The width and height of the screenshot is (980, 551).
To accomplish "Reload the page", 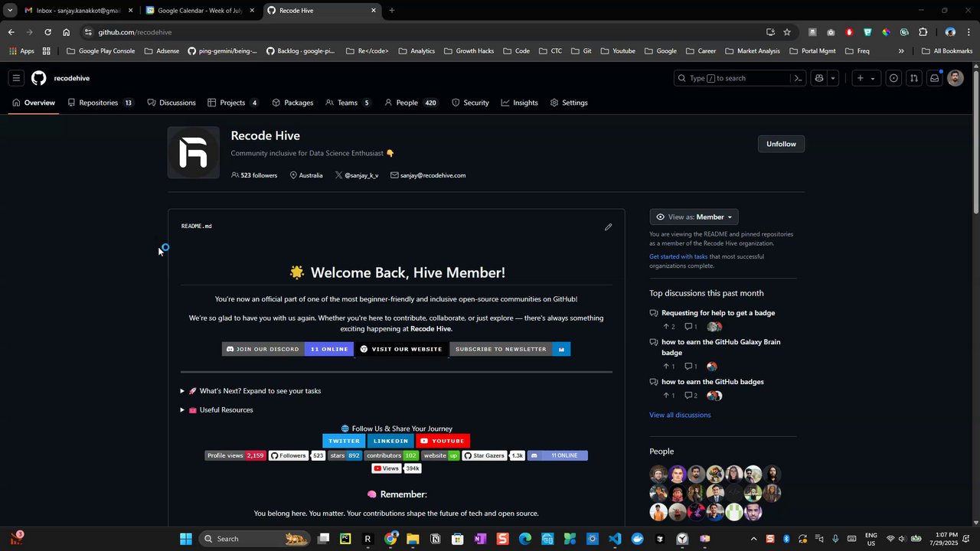I will [x=47, y=32].
